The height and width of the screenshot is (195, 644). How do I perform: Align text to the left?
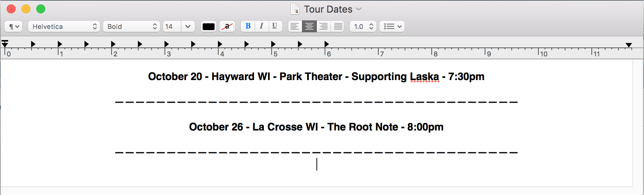tap(295, 26)
